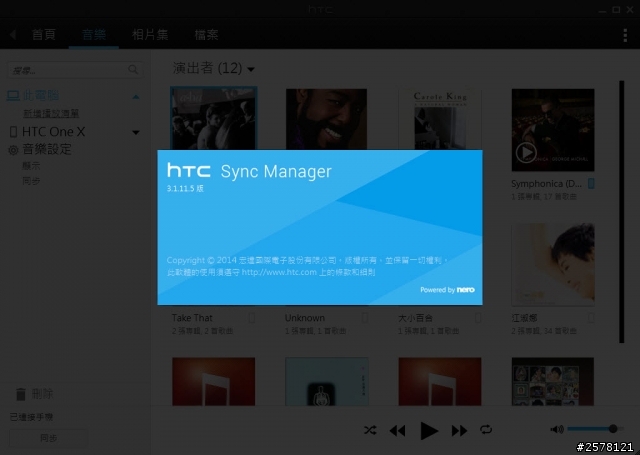Open 音樂設定 music settings
This screenshot has width=640, height=455.
coord(47,149)
